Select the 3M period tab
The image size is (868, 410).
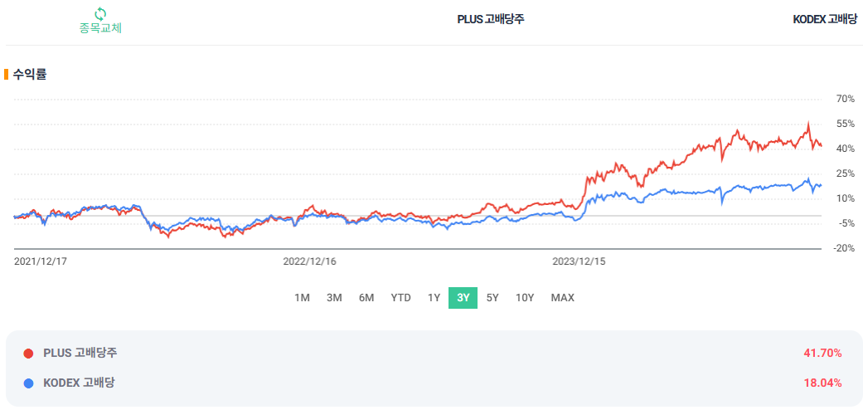pos(334,297)
